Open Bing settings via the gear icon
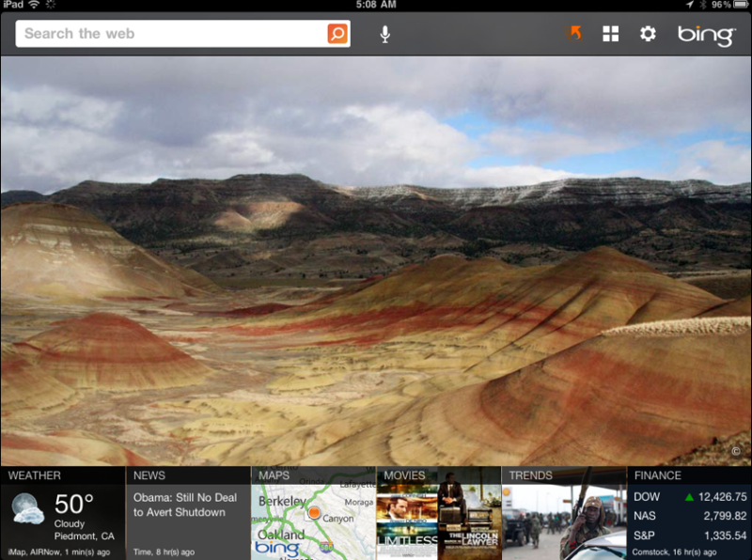Viewport: 752px width, 560px height. click(x=648, y=33)
